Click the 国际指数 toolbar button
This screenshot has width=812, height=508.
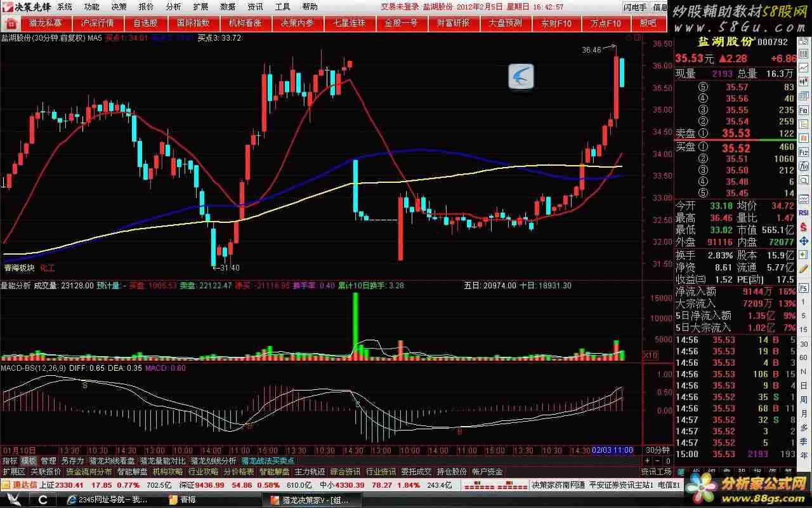193,23
